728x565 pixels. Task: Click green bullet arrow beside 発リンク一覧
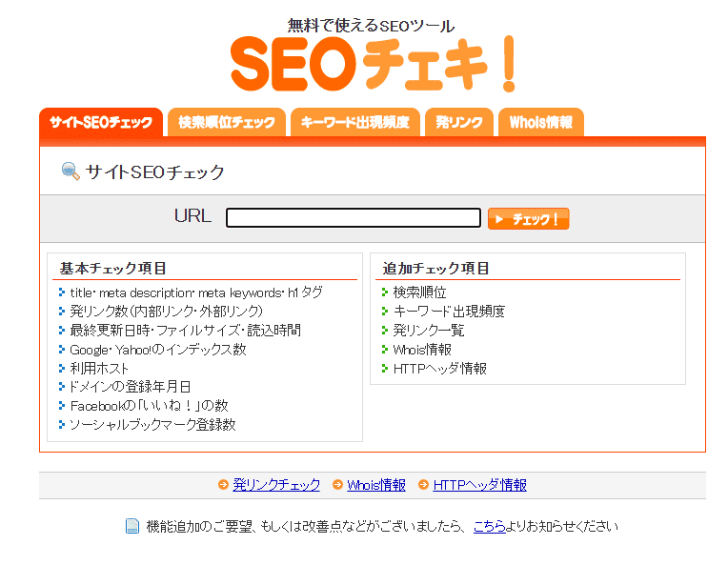coord(385,330)
